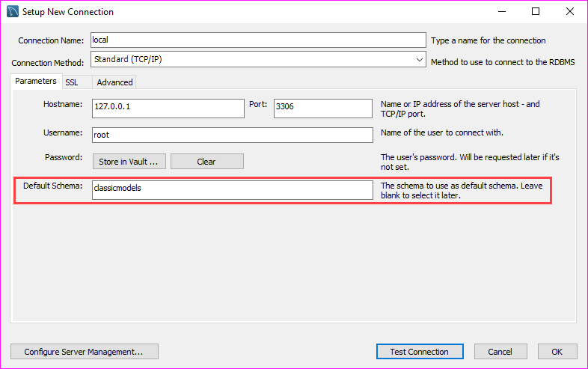Image resolution: width=588 pixels, height=369 pixels.
Task: Minimize the Setup New Connection window
Action: (x=500, y=12)
